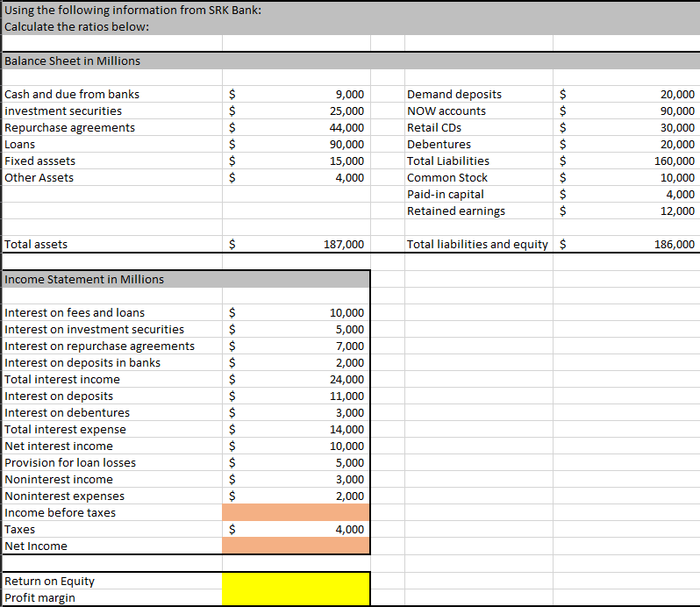Select the 'Balance Sheet in Millions' header
The image size is (700, 607).
click(x=351, y=61)
